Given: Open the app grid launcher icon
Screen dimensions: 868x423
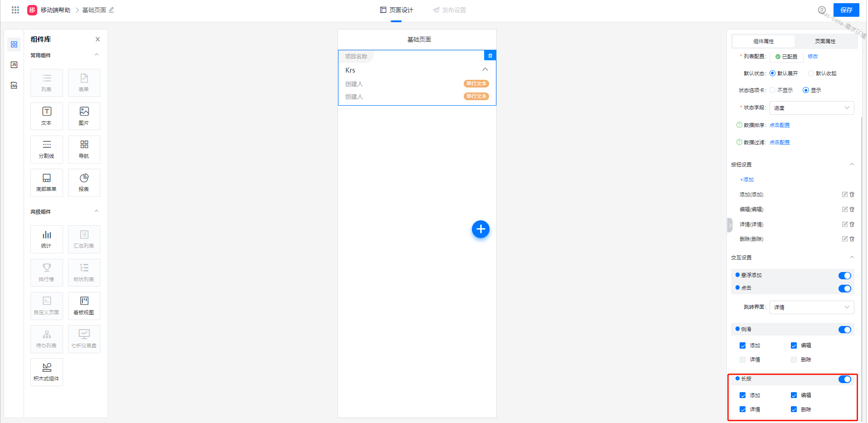Looking at the screenshot, I should (15, 10).
